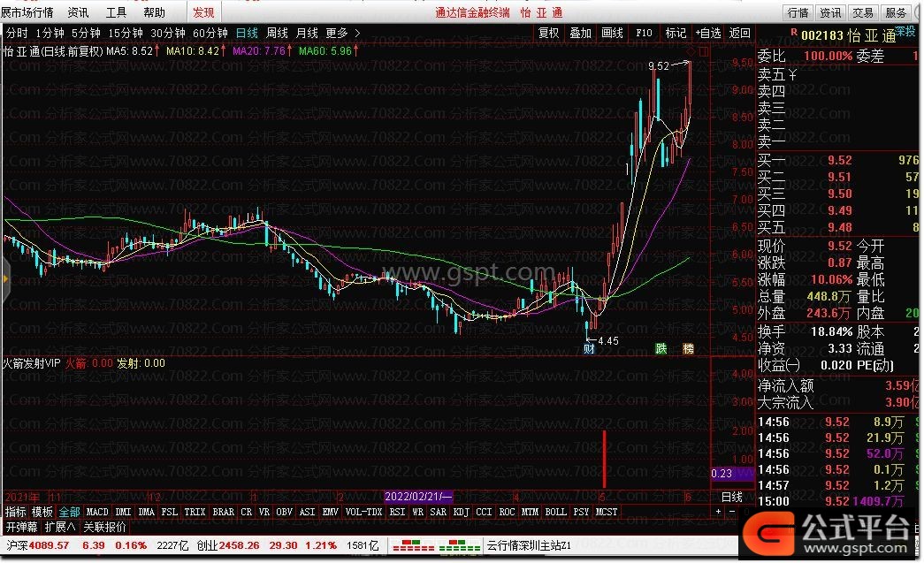924x563 pixels.
Task: Add stock via +自选 button
Action: (x=708, y=33)
